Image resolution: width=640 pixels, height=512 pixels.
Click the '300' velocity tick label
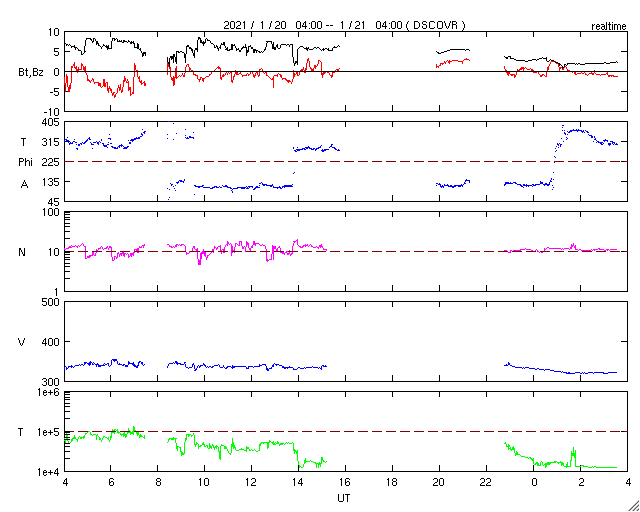(52, 382)
